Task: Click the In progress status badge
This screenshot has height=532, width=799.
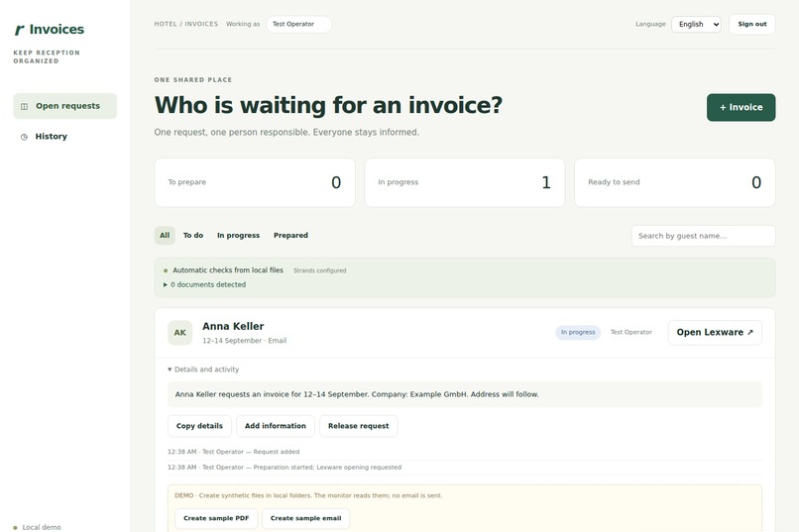Action: point(578,332)
